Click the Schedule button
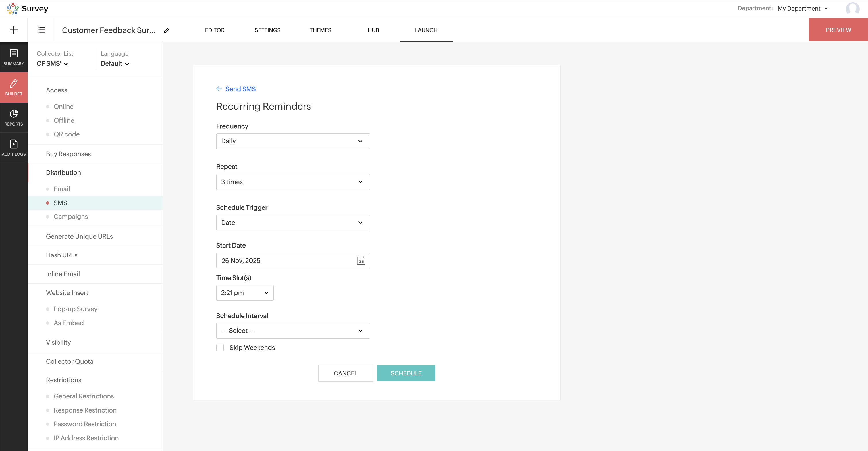Viewport: 868px width, 451px height. tap(406, 373)
